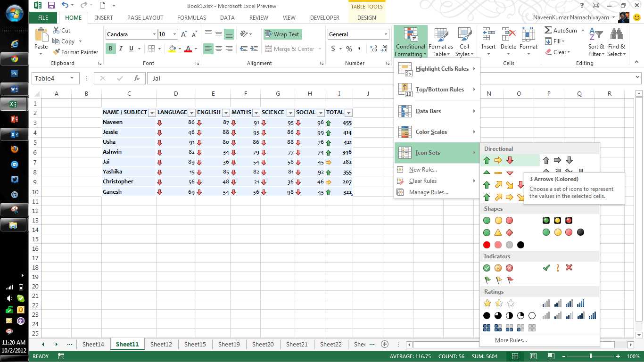
Task: Open the font size dropdown
Action: coord(174,34)
